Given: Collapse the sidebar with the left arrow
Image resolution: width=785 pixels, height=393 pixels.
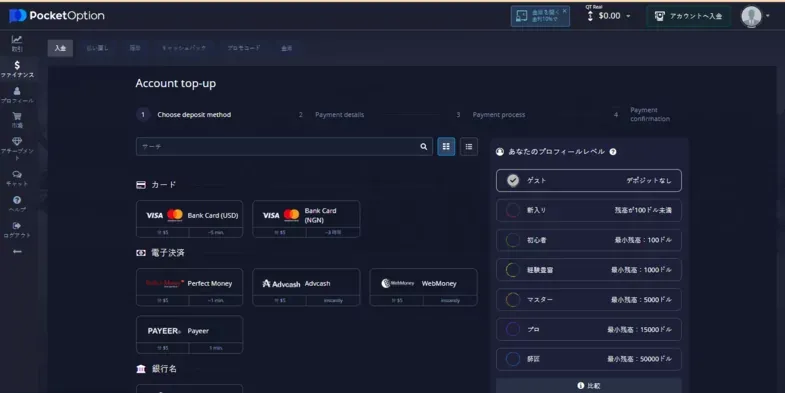Looking at the screenshot, I should [17, 251].
